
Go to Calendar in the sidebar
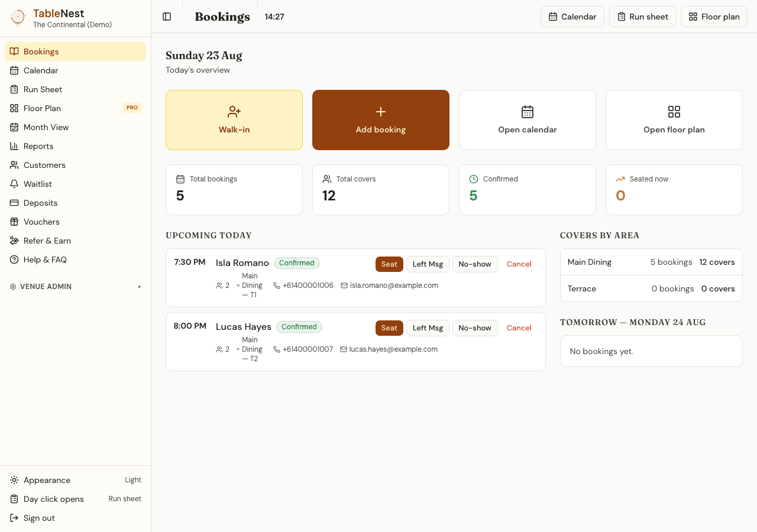coord(75,70)
